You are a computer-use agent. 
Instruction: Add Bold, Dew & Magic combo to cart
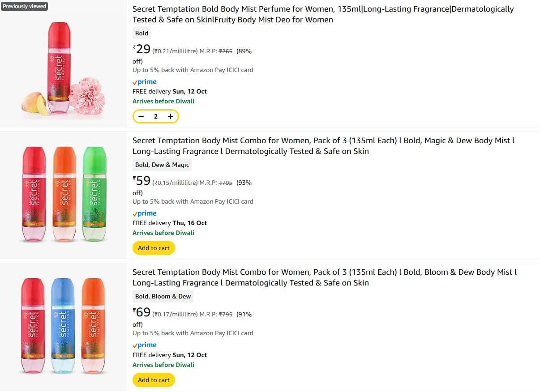[x=154, y=248]
